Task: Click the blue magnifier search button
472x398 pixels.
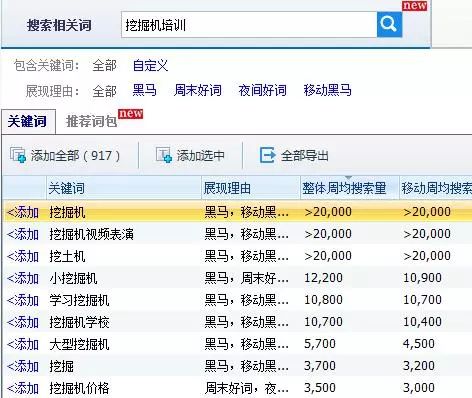Action: [389, 24]
